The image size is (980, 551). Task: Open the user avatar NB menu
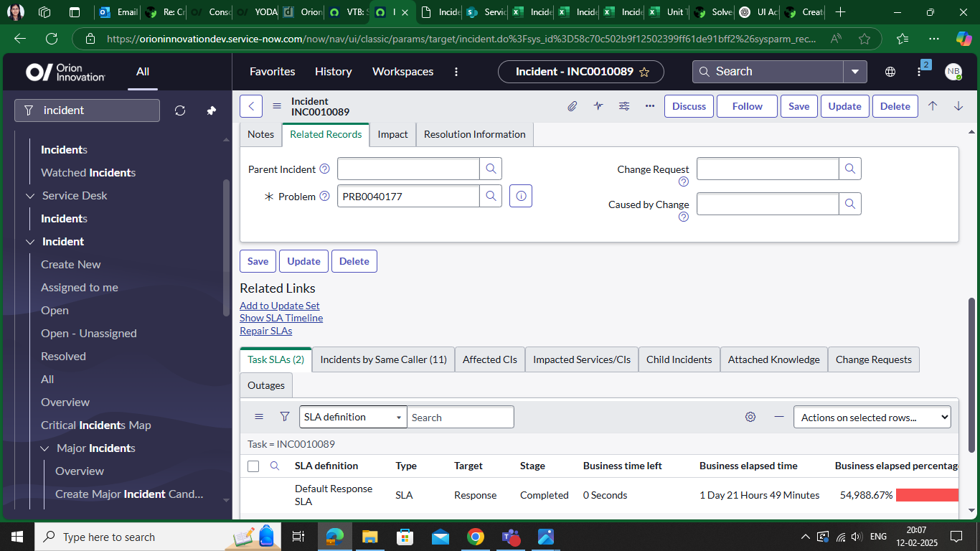(x=953, y=72)
